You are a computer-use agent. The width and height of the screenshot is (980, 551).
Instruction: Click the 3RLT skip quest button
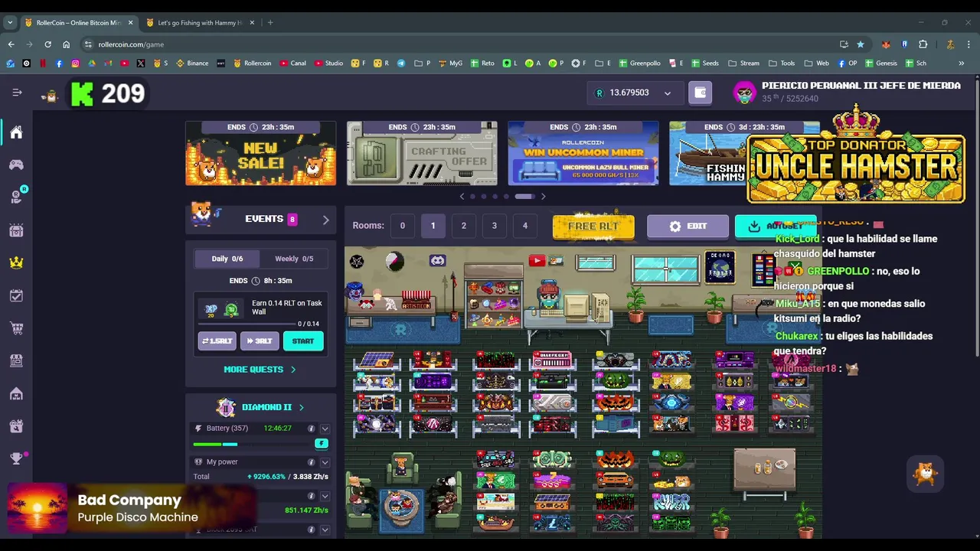260,341
